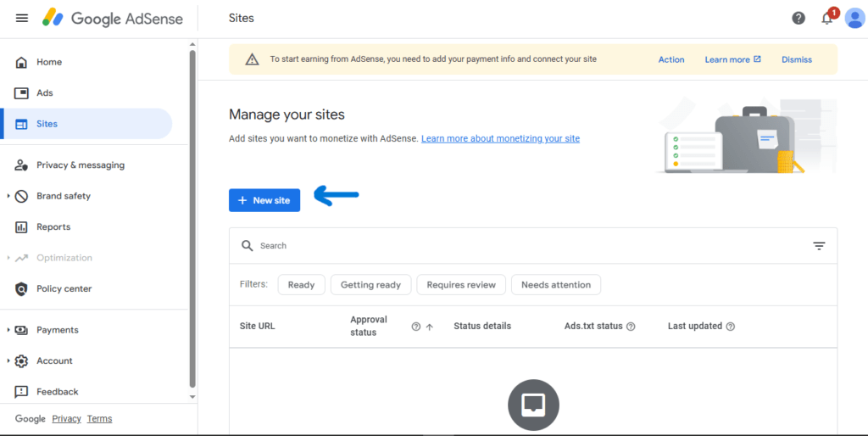Click the search magnifier icon
868x436 pixels.
click(247, 245)
